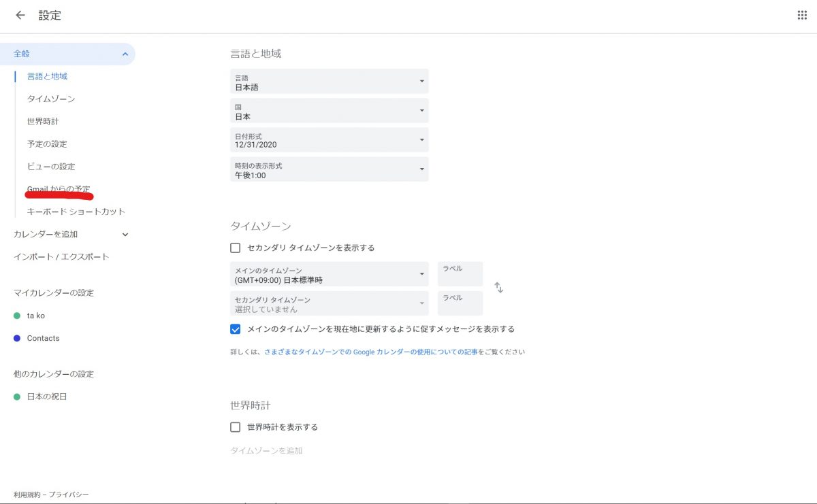Expand カレンダーを追加 chevron
This screenshot has width=817, height=504.
pyautogui.click(x=125, y=235)
